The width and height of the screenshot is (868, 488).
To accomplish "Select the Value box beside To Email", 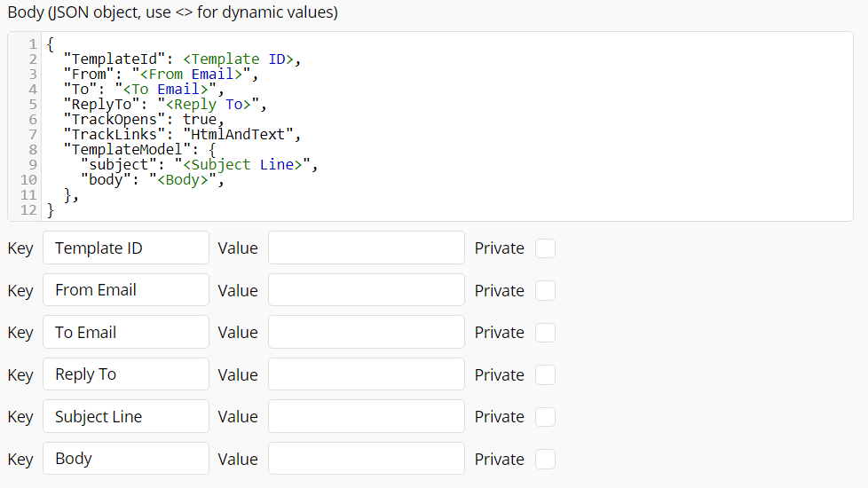I will coord(366,333).
